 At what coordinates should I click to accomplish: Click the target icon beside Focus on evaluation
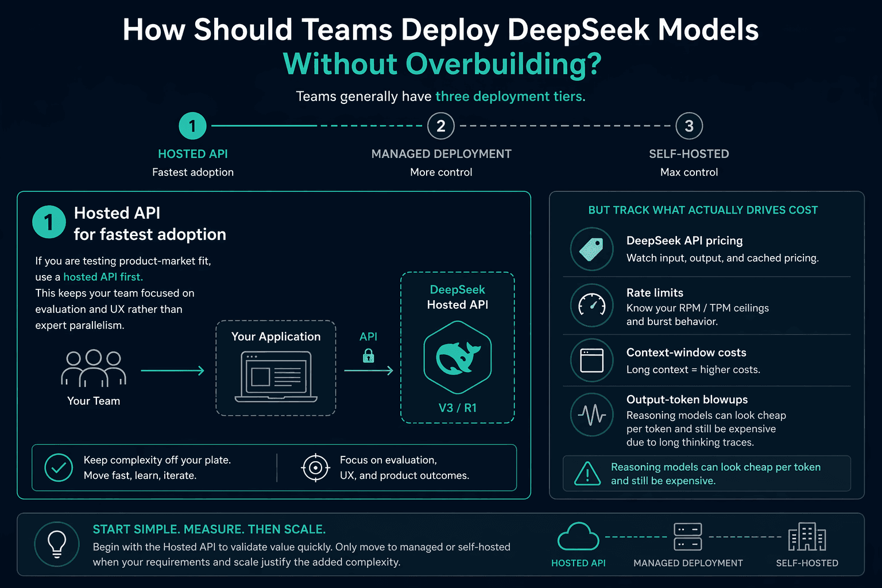click(x=315, y=467)
